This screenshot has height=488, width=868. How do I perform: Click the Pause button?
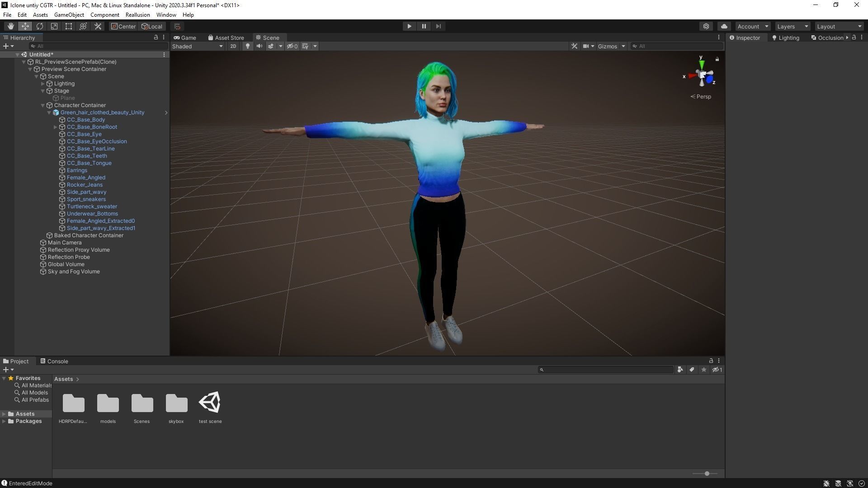424,26
